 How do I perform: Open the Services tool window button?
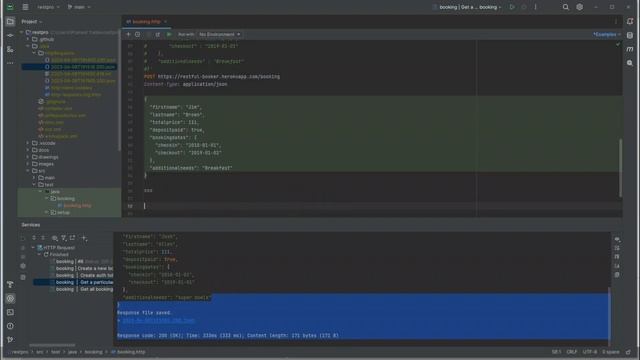[x=10, y=298]
